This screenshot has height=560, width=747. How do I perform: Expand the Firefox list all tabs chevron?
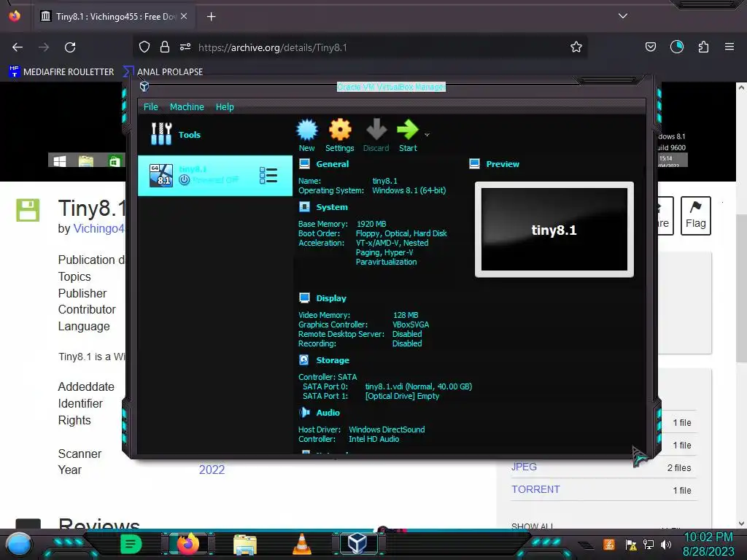coord(623,16)
